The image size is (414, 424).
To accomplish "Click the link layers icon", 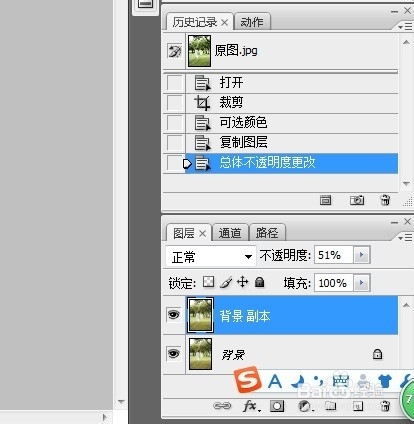I will pyautogui.click(x=222, y=406).
